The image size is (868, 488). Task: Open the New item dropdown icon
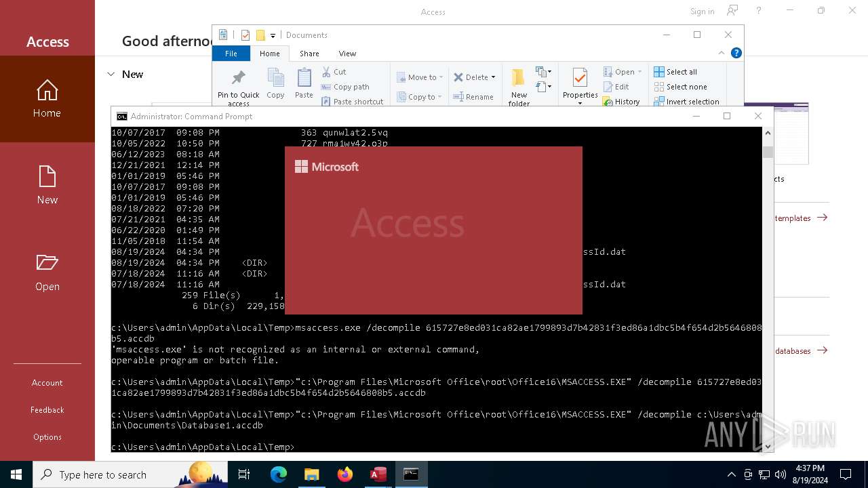(x=543, y=72)
